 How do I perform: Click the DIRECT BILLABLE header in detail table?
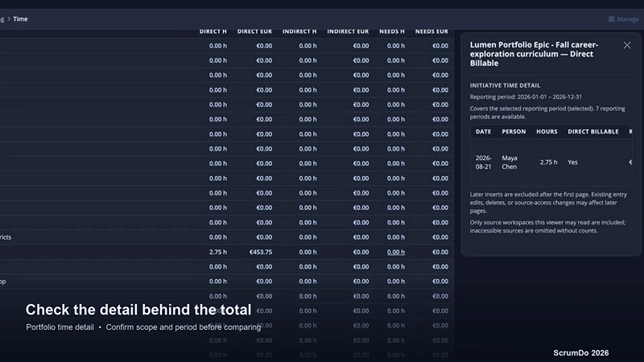(593, 132)
